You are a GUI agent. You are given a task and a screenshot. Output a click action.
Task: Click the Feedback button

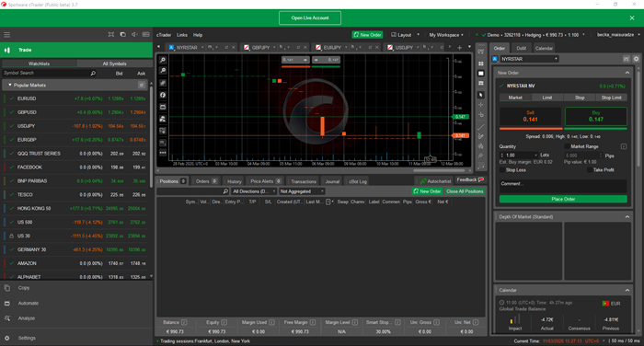click(470, 179)
